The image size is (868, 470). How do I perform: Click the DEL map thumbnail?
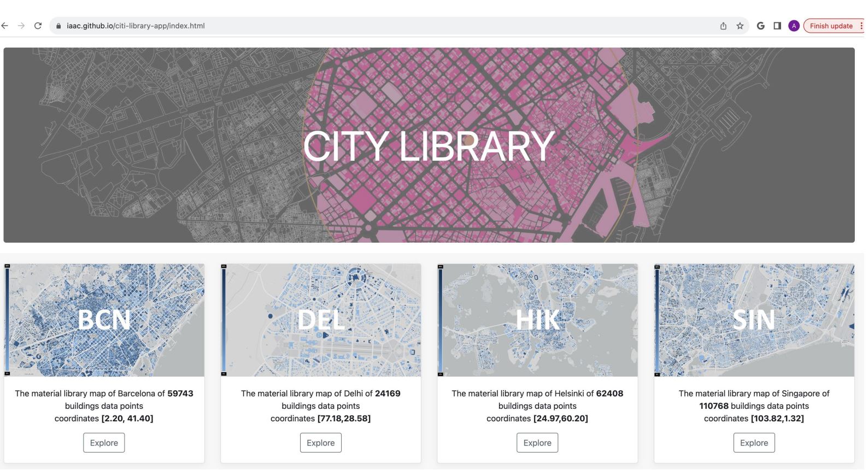click(321, 320)
